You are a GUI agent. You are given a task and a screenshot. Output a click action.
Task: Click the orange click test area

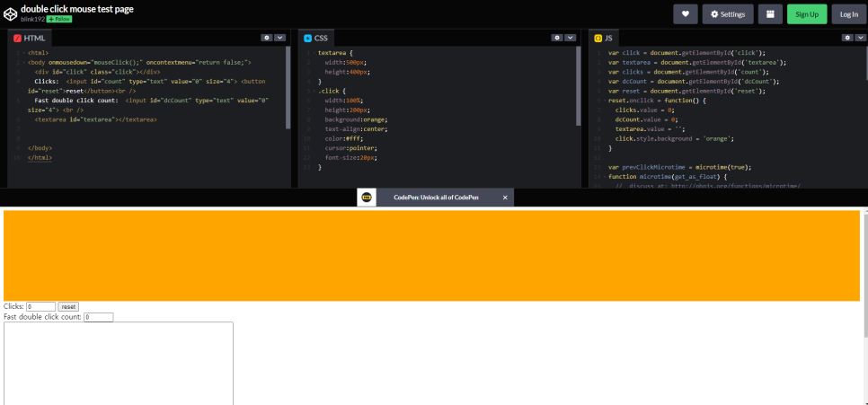(x=431, y=256)
